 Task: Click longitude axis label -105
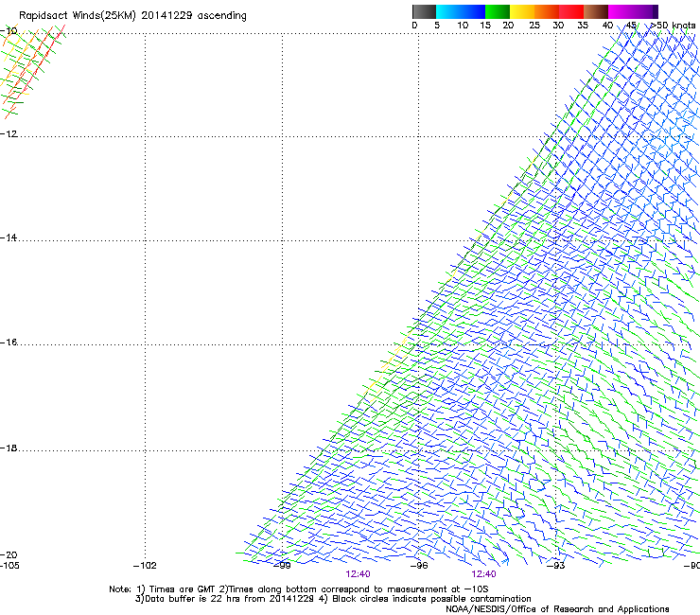tap(9, 566)
